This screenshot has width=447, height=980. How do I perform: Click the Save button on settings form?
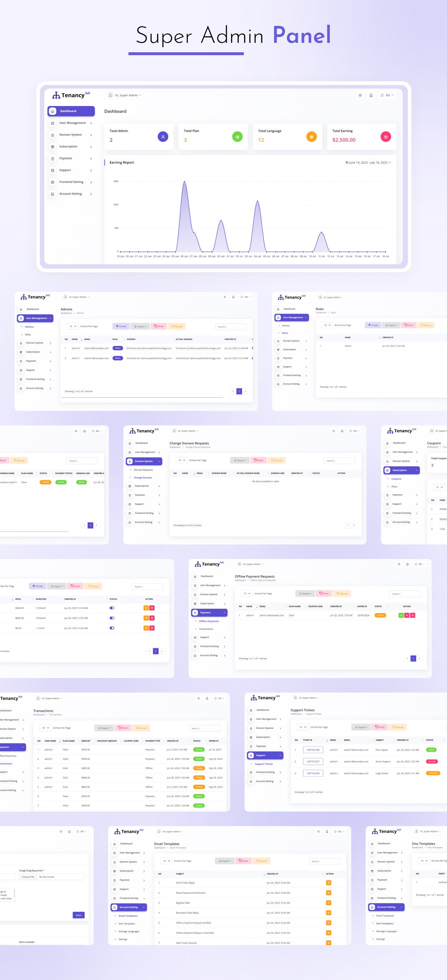(78, 915)
